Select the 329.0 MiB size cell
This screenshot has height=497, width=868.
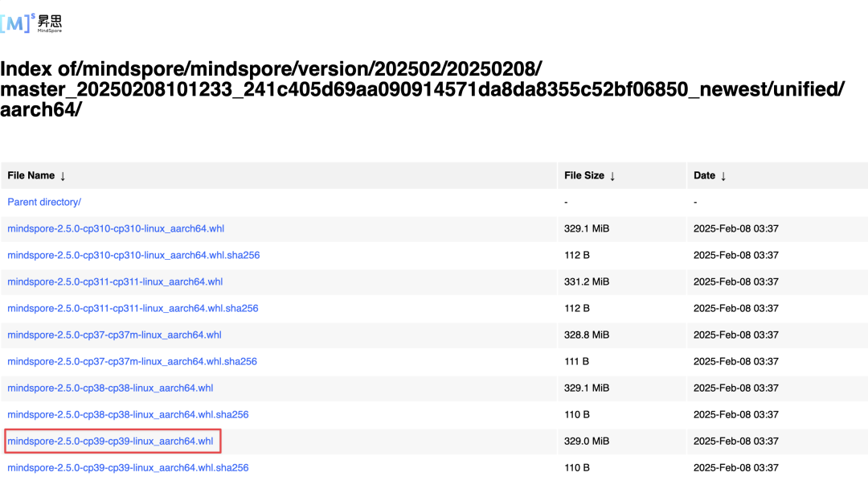coord(587,442)
